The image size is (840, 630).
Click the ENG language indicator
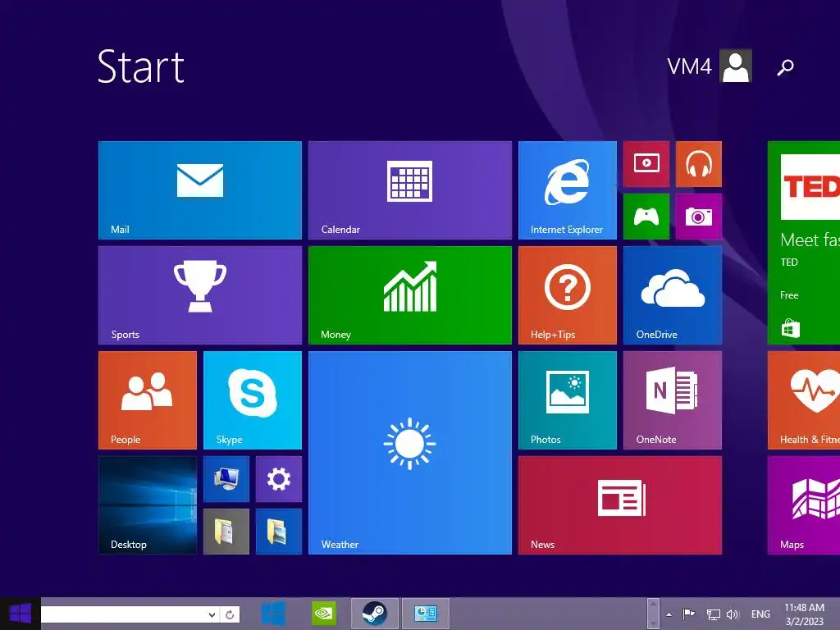click(x=760, y=614)
